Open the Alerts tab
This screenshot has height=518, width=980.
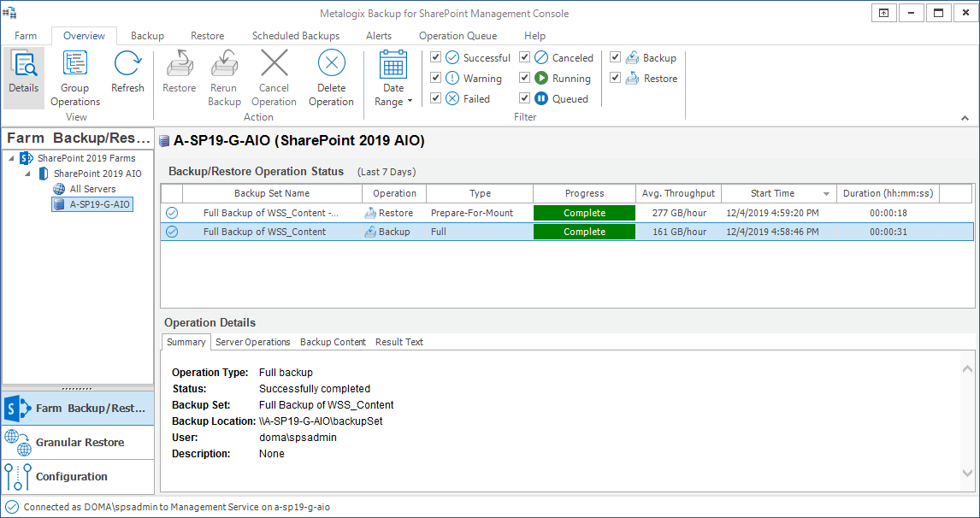point(379,36)
